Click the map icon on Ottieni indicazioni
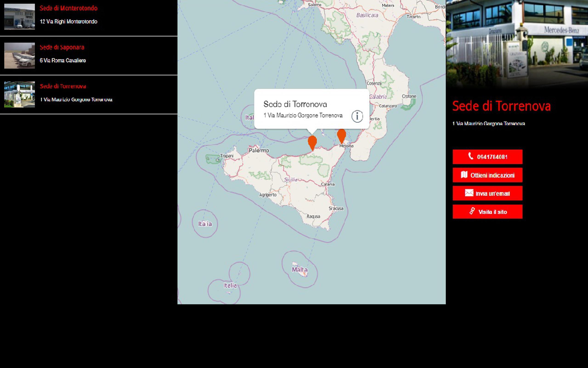 click(x=464, y=175)
